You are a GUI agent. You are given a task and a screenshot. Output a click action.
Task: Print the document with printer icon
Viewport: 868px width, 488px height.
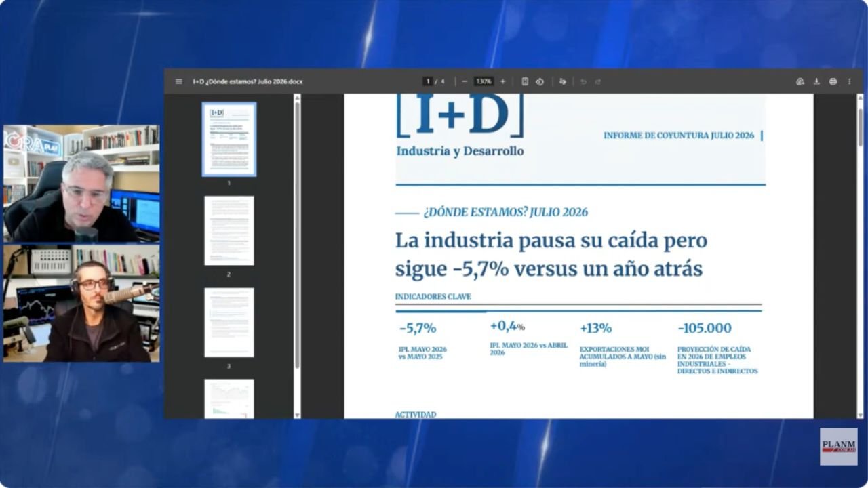(x=833, y=81)
